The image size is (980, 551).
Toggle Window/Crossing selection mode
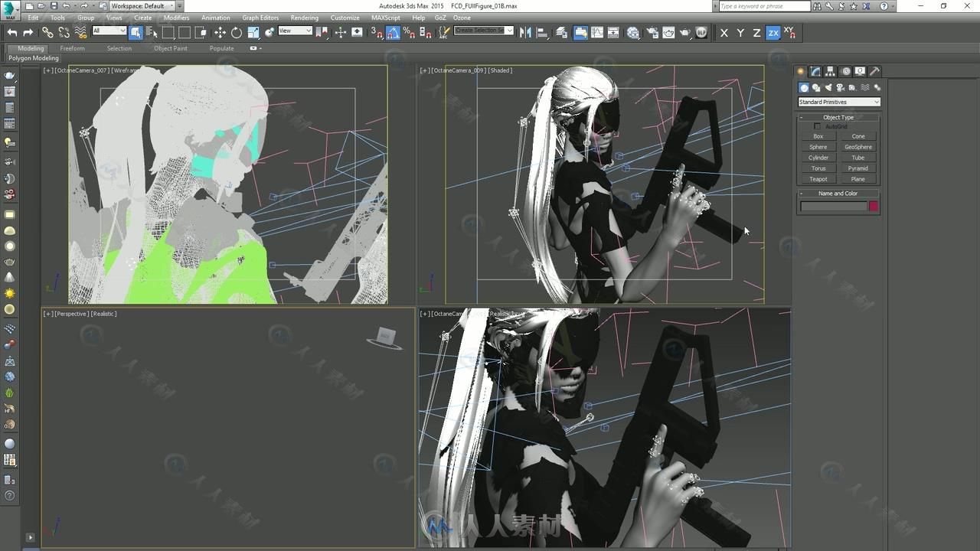pyautogui.click(x=201, y=32)
